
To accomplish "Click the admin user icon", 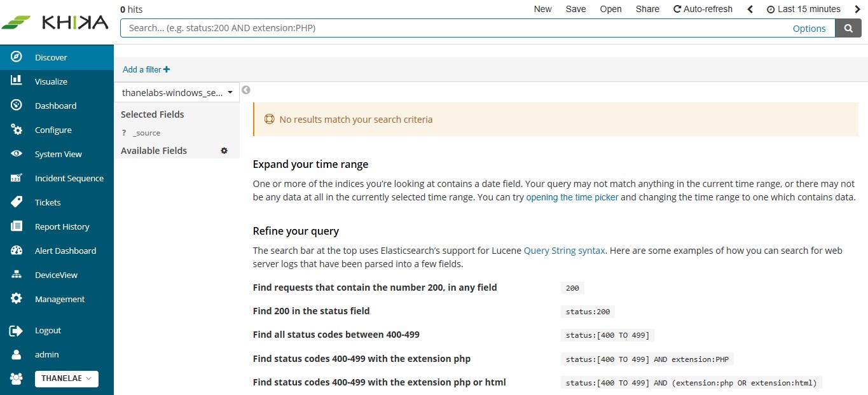I will [17, 354].
